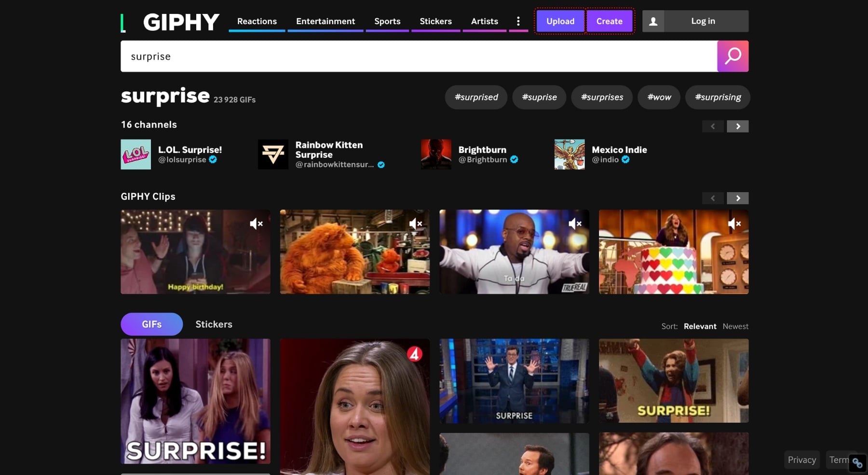The image size is (868, 475).
Task: Open L.O.L. Surprise! channel name
Action: tap(190, 150)
